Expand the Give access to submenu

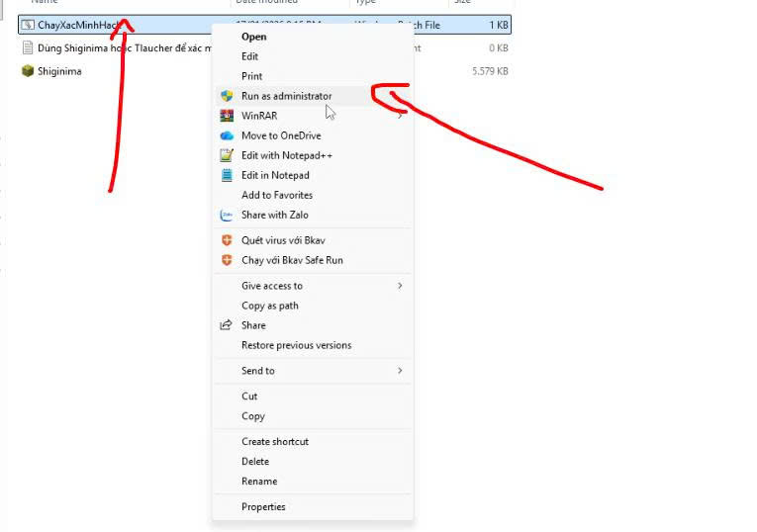tap(400, 286)
